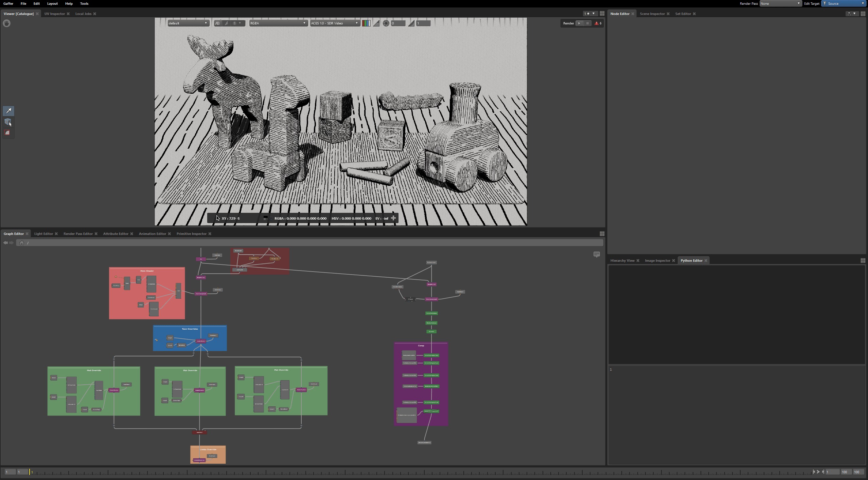Open the viewer view dropdown showing default

188,23
